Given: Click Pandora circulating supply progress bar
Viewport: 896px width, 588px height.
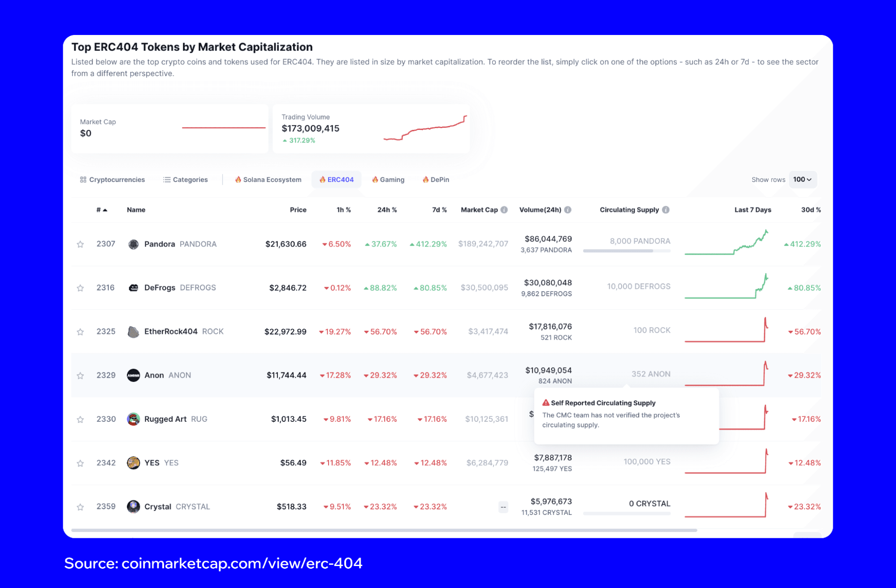Looking at the screenshot, I should tap(627, 251).
